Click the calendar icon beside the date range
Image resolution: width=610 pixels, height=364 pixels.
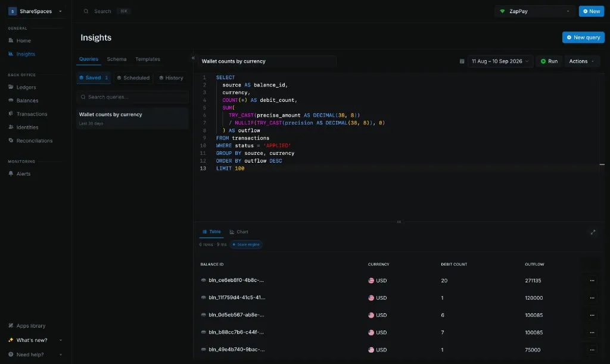[x=462, y=61]
